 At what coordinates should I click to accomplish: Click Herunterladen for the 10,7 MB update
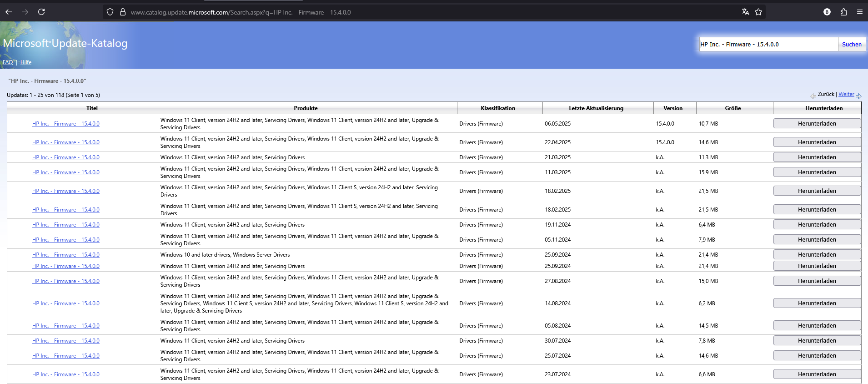(x=817, y=124)
